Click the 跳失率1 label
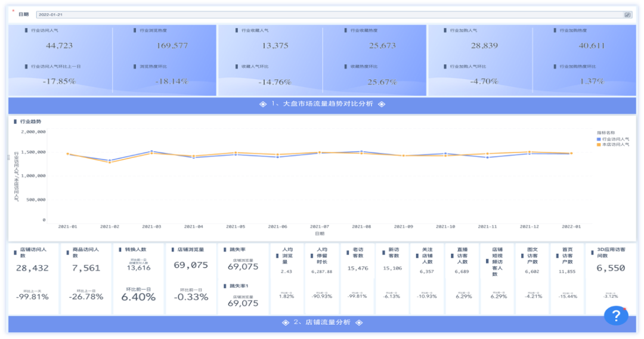 click(239, 285)
